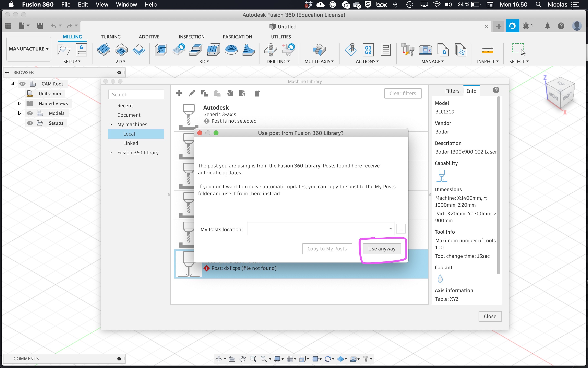The image size is (588, 368).
Task: Switch to the Filters tab
Action: point(452,91)
